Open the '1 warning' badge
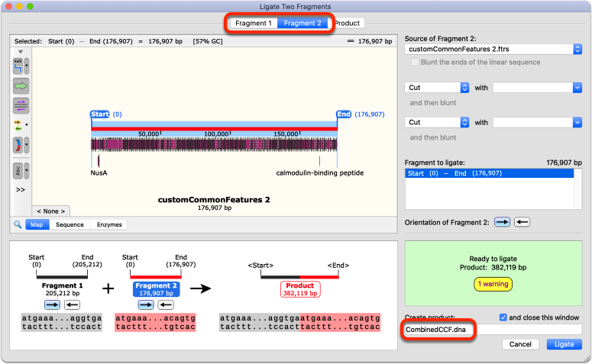This screenshot has width=592, height=364. 493,284
